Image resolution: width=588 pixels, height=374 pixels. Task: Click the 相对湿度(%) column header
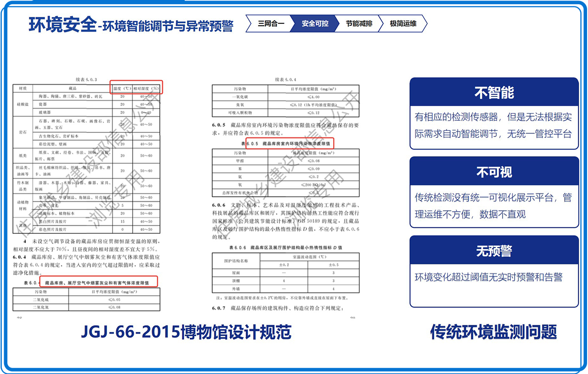pos(146,88)
